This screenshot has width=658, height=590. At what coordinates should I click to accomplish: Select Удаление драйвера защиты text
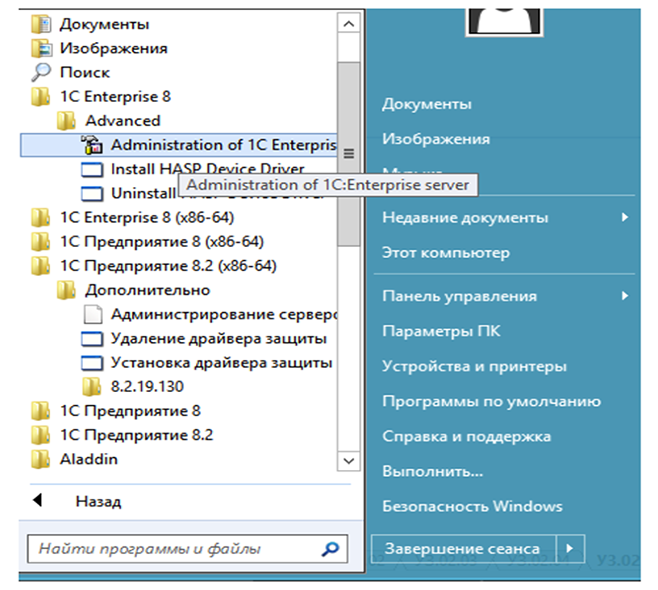point(219,339)
